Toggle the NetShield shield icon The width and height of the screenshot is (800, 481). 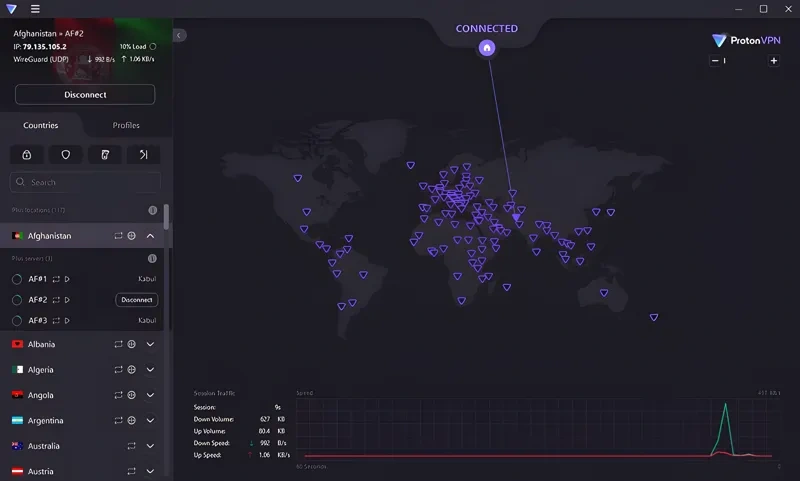65,154
